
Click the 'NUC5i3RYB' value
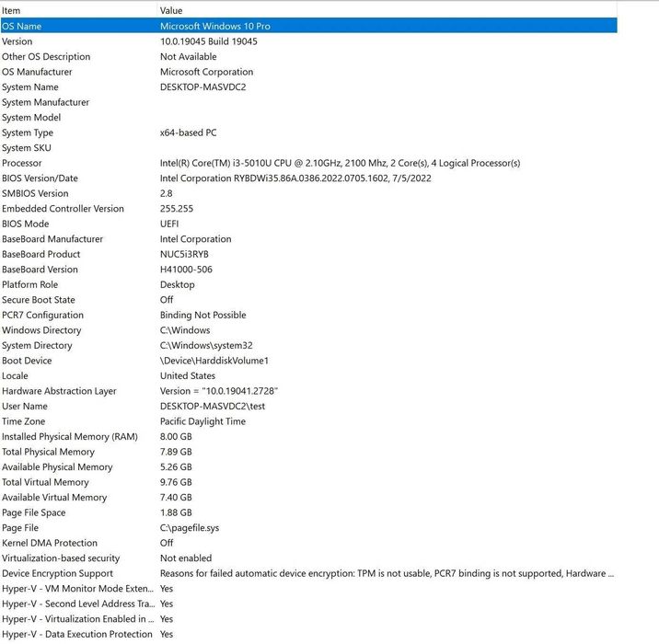point(184,254)
